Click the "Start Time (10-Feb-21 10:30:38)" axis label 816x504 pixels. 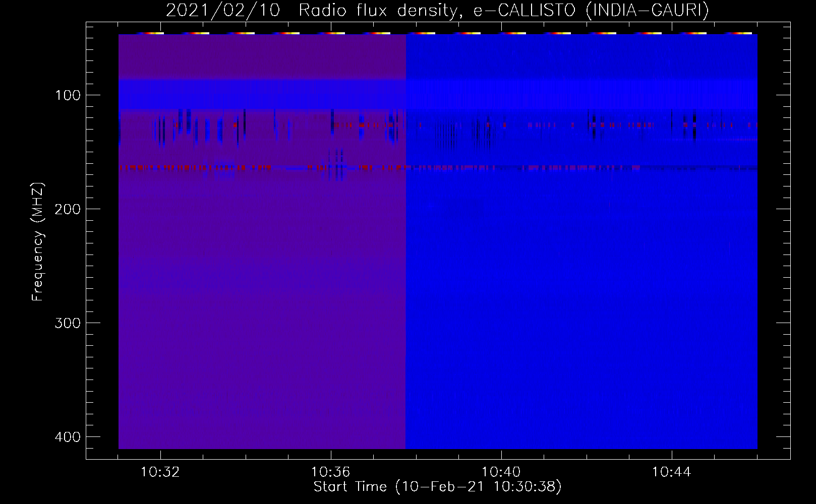point(437,487)
